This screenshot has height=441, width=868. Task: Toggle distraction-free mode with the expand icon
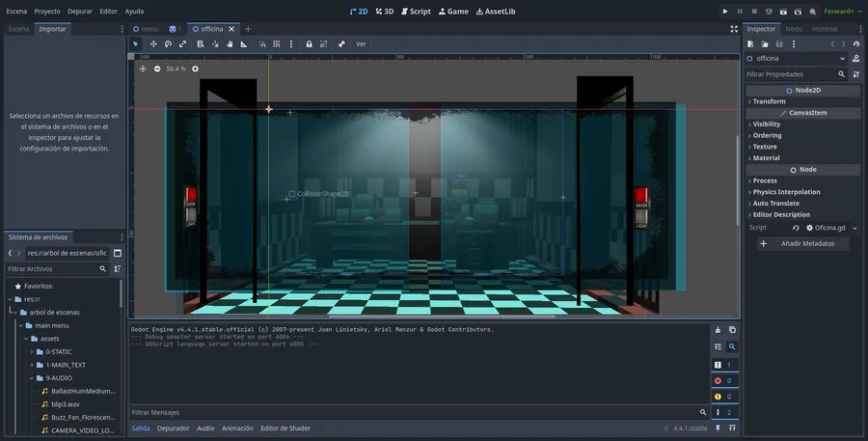tap(733, 29)
